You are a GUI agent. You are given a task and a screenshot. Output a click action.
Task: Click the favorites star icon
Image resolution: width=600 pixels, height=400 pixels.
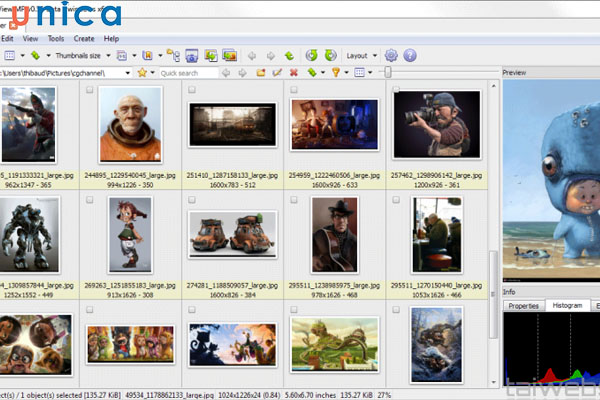pos(142,72)
